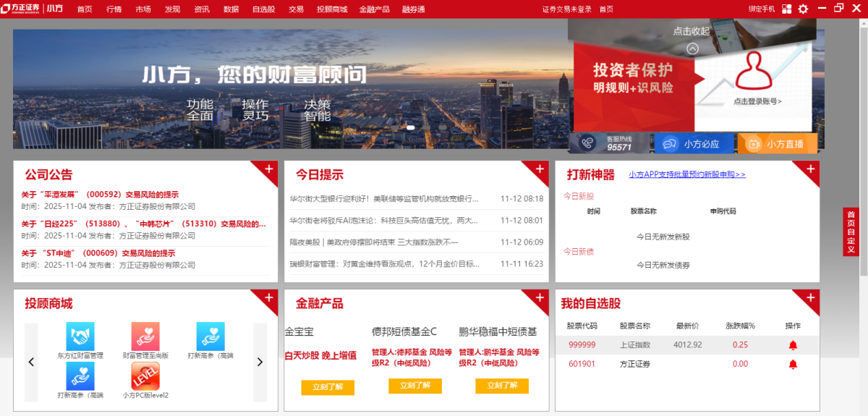Click the 首页自定义 side tab

[851, 232]
